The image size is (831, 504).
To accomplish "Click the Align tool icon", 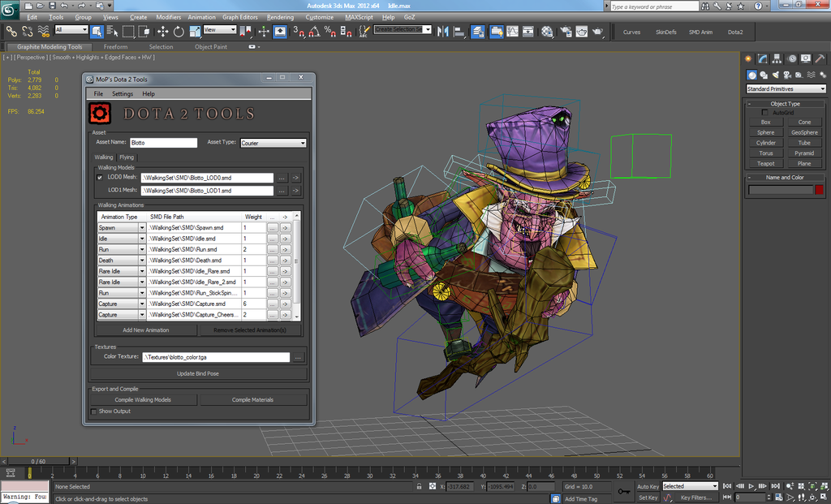I will click(459, 32).
